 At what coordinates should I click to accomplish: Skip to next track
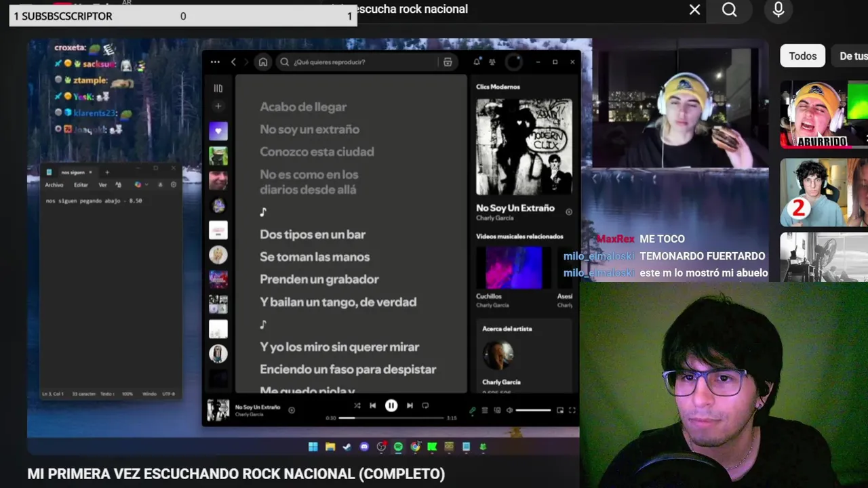coord(410,405)
